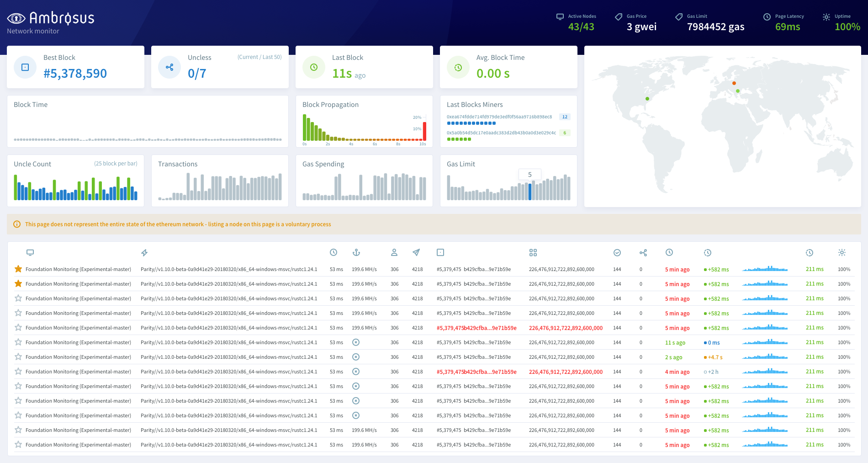This screenshot has width=868, height=463.
Task: Click the 'Network monitor' subtitle
Action: coord(33,31)
